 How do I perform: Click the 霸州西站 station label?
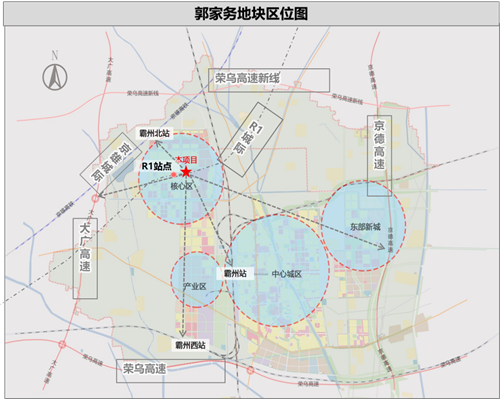click(190, 345)
